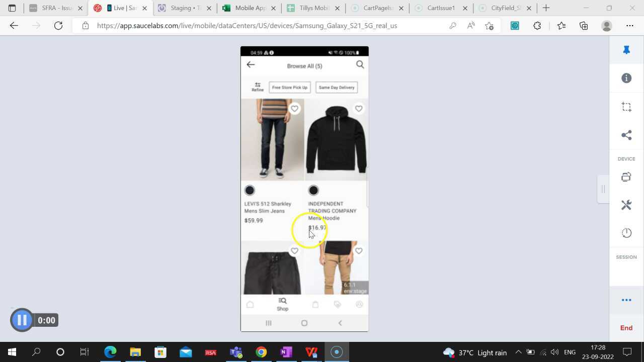Go to the Home tab in app navigation
The height and width of the screenshot is (362, 644).
250,304
